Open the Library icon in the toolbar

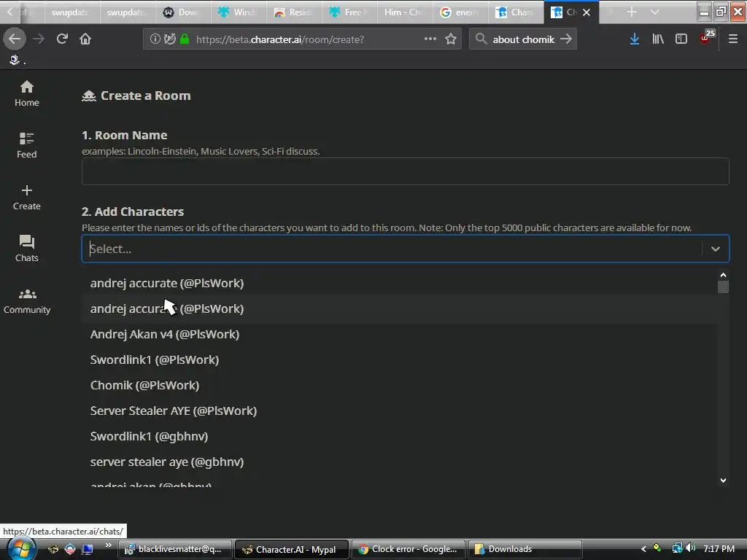pos(658,39)
